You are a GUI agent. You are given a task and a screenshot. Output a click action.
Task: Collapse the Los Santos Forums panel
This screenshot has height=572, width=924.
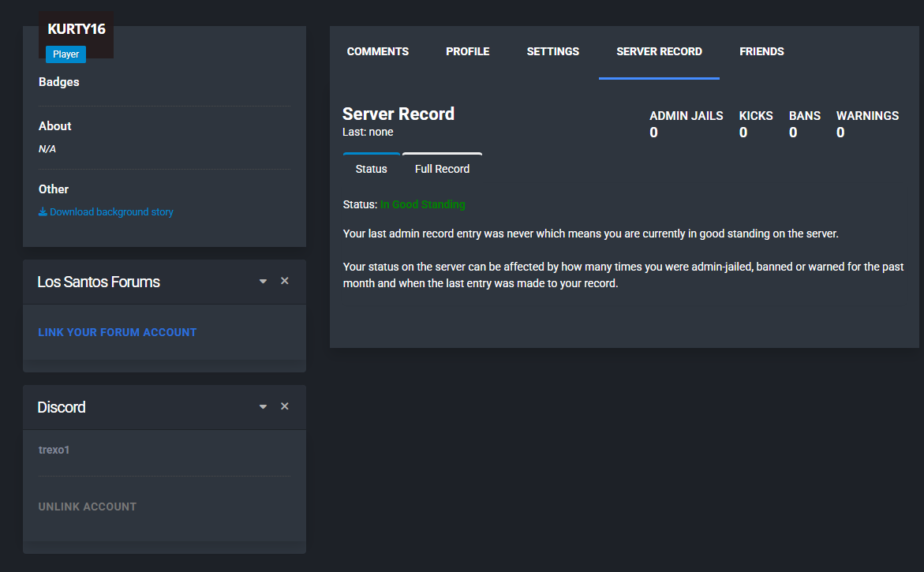pyautogui.click(x=263, y=282)
